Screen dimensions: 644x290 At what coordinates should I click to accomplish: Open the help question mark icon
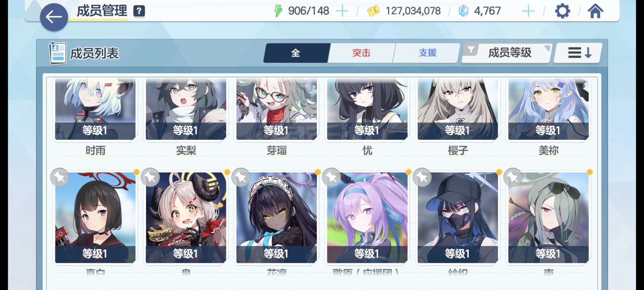(x=139, y=11)
